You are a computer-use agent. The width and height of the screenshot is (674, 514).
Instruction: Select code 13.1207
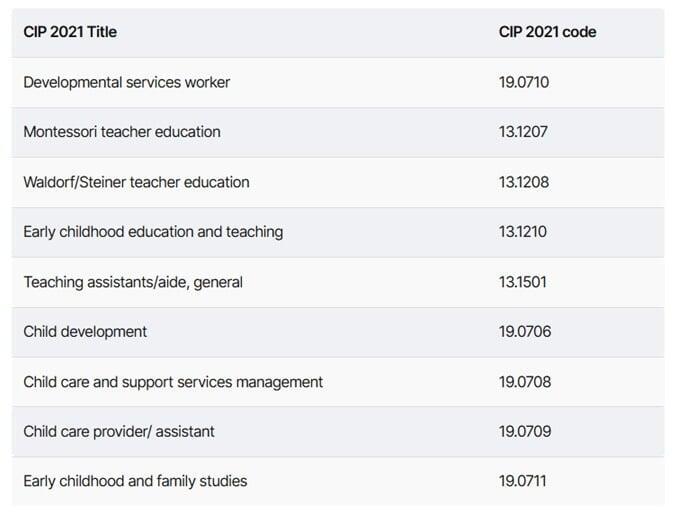click(x=523, y=132)
